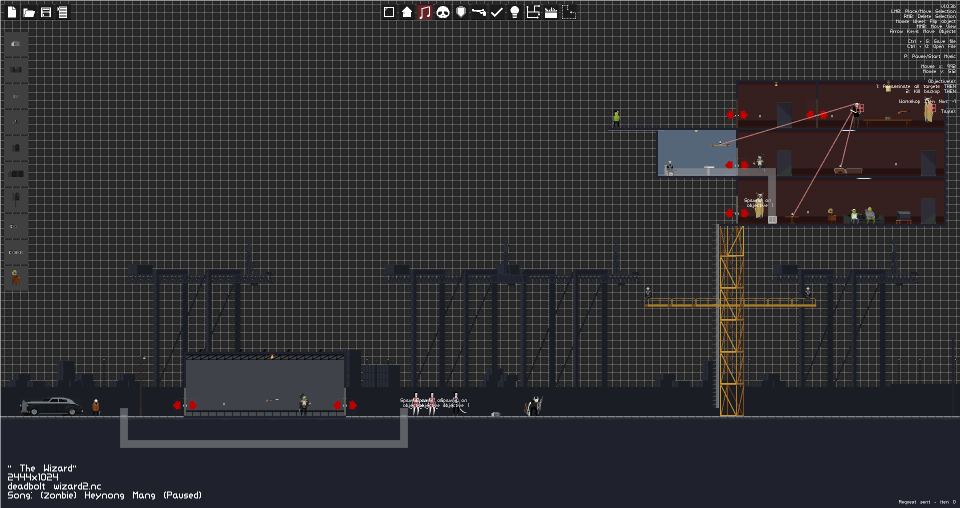The image size is (960, 508).
Task: Select the parked black car
Action: tap(51, 406)
